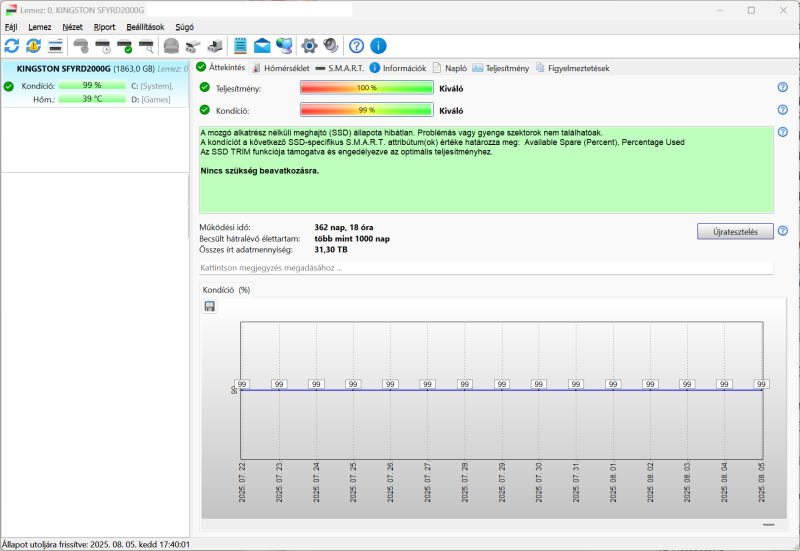Click C: [System] partition label
This screenshot has width=800, height=551.
(x=152, y=86)
